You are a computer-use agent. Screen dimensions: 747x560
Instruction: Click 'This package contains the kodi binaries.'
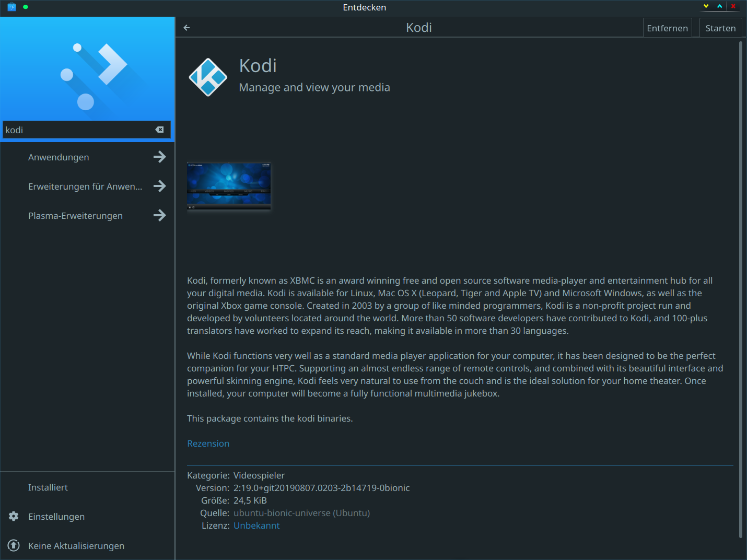tap(270, 418)
